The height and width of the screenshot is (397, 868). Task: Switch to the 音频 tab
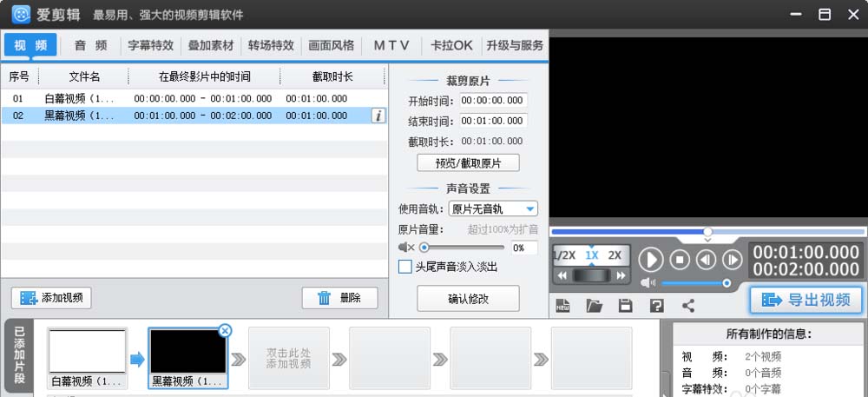tap(91, 45)
